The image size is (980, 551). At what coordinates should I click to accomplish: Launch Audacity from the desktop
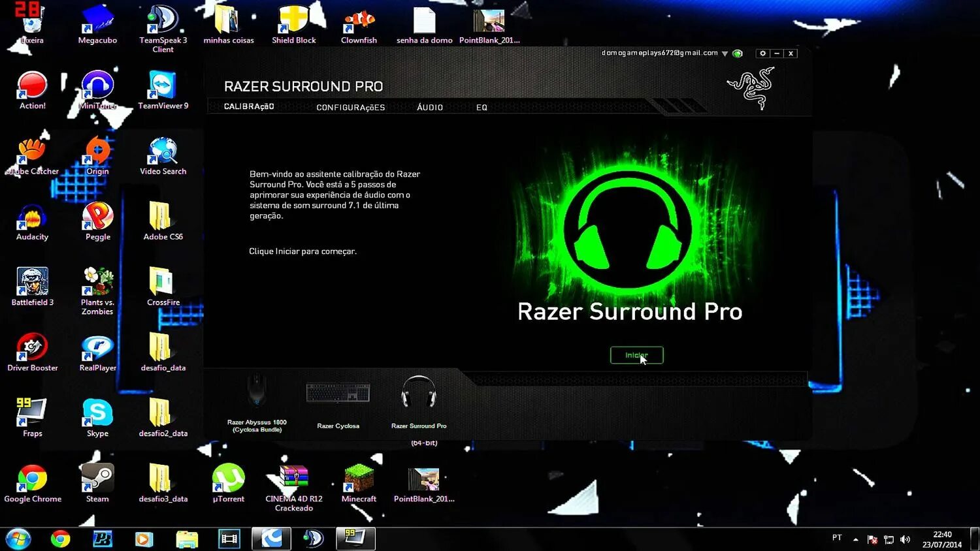tap(32, 221)
